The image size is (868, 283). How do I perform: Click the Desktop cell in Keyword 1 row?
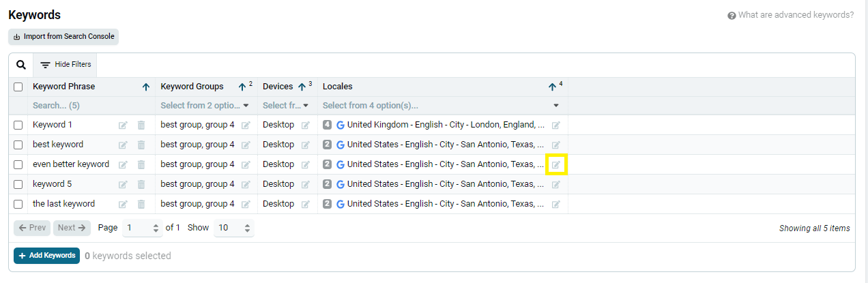278,125
